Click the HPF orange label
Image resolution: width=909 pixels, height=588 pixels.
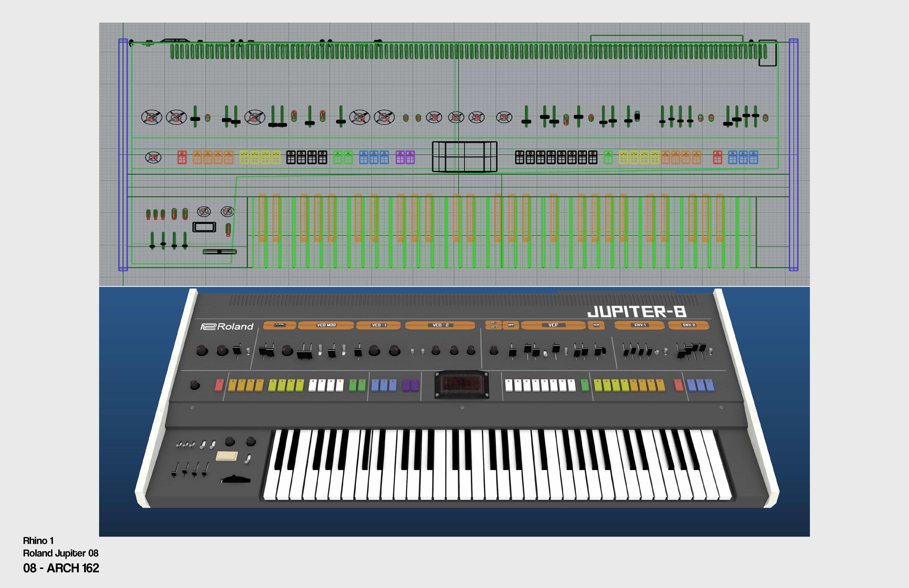511,325
